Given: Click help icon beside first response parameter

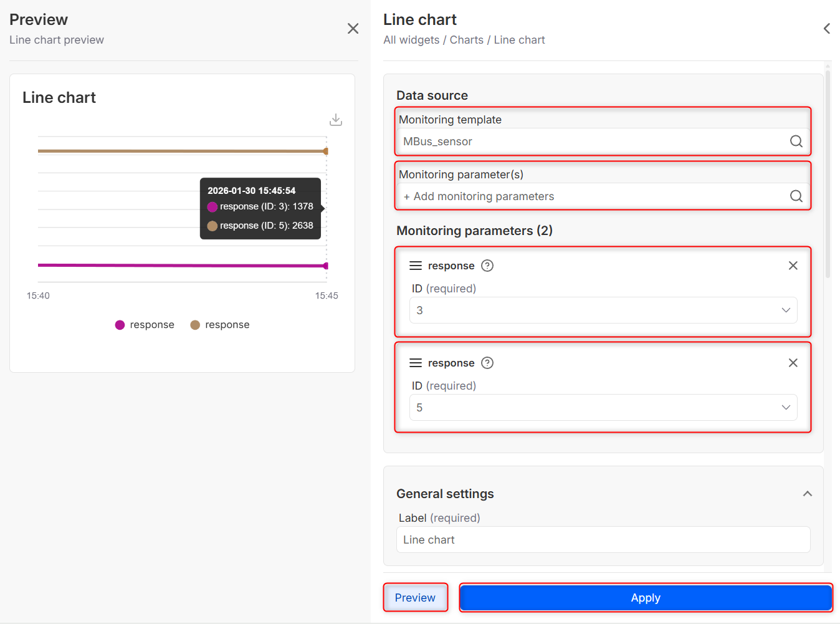Looking at the screenshot, I should [487, 266].
